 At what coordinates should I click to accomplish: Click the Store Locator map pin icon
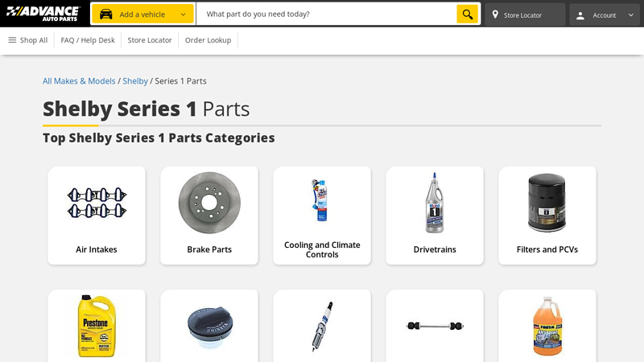495,14
